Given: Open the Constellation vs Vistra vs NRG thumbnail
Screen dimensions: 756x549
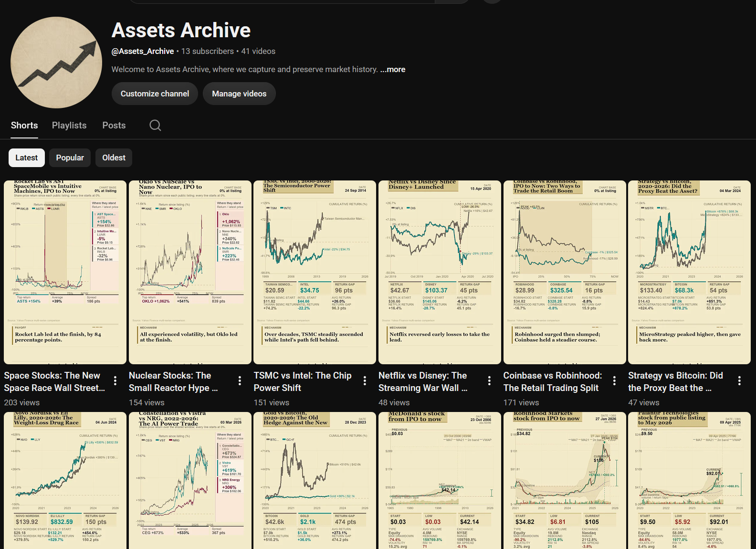Looking at the screenshot, I should pos(190,480).
